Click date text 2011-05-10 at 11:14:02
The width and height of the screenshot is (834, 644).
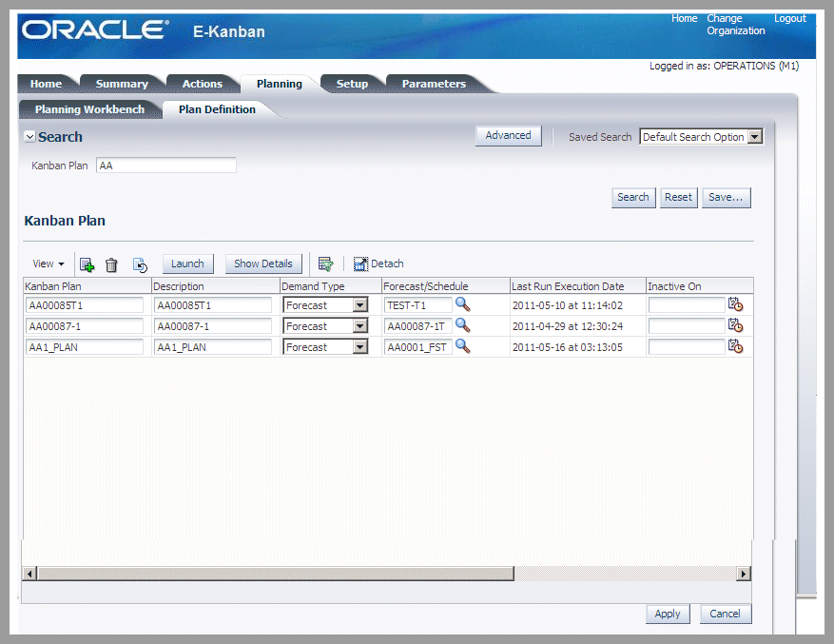(568, 305)
